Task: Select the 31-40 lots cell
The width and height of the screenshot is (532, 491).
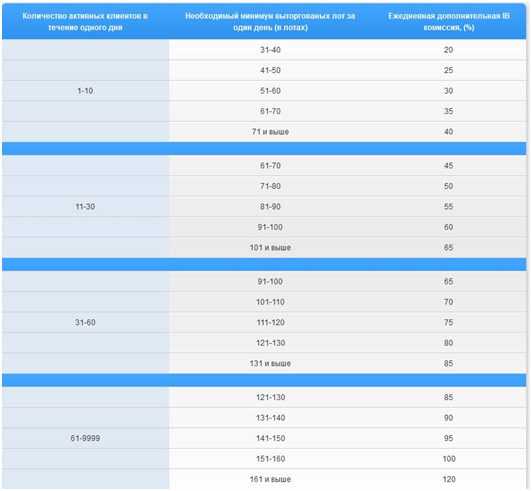Action: (270, 50)
